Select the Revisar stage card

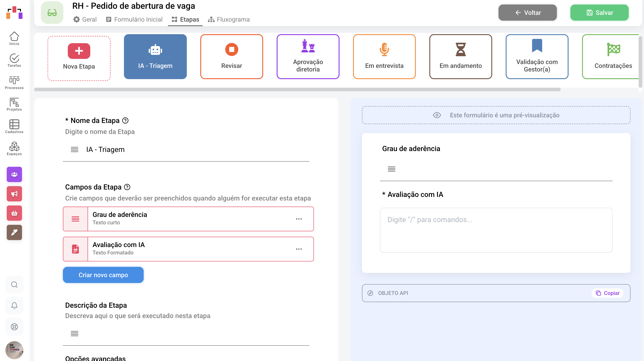(232, 57)
